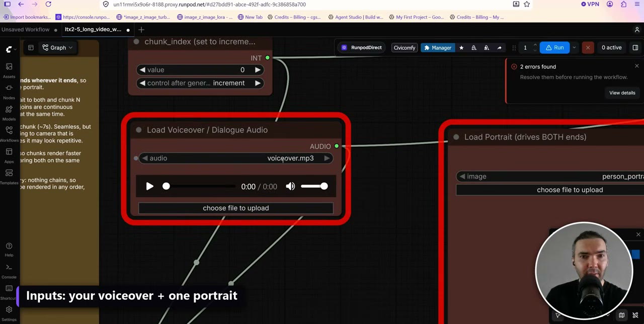Toggle the Console panel
Viewport: 644px width, 324px height.
9,270
